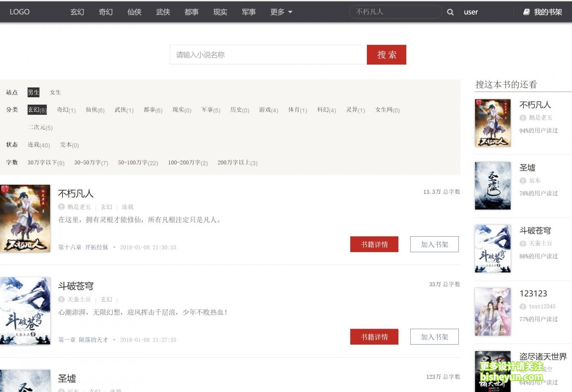
Task: Filter by 体育(1) category
Action: click(x=298, y=110)
